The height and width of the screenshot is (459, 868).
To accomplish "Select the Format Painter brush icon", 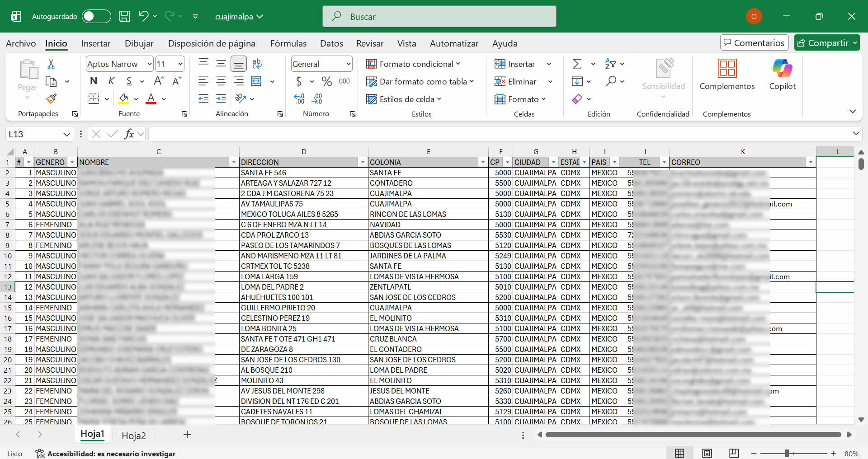I will tap(51, 98).
